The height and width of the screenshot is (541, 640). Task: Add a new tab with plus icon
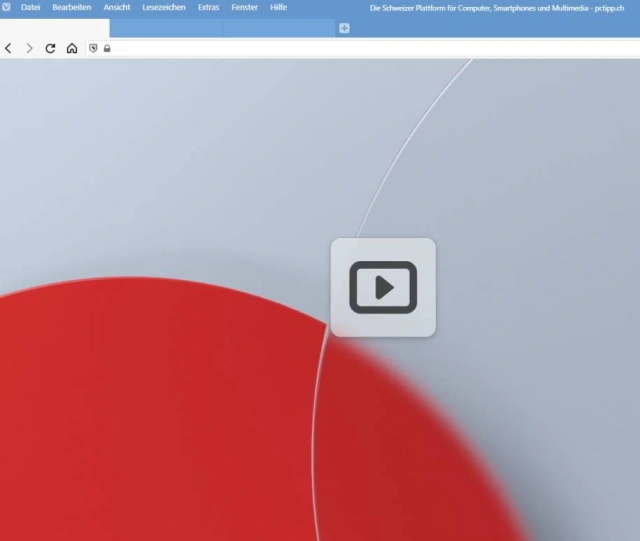coord(344,28)
